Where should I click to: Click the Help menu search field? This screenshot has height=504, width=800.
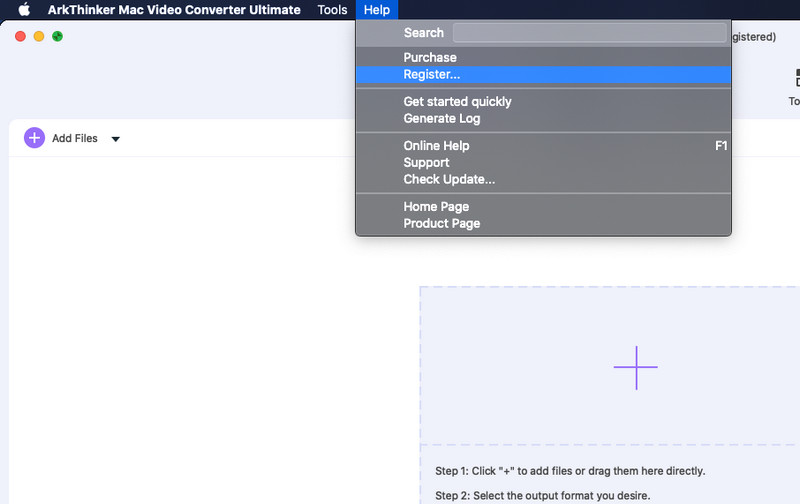coord(589,33)
